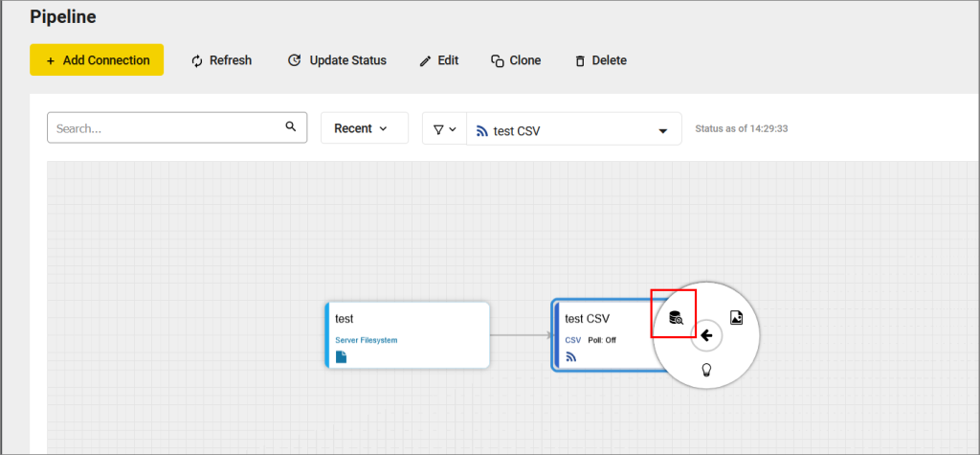Click the lightbulb icon in radial menu
The width and height of the screenshot is (980, 455).
[707, 370]
